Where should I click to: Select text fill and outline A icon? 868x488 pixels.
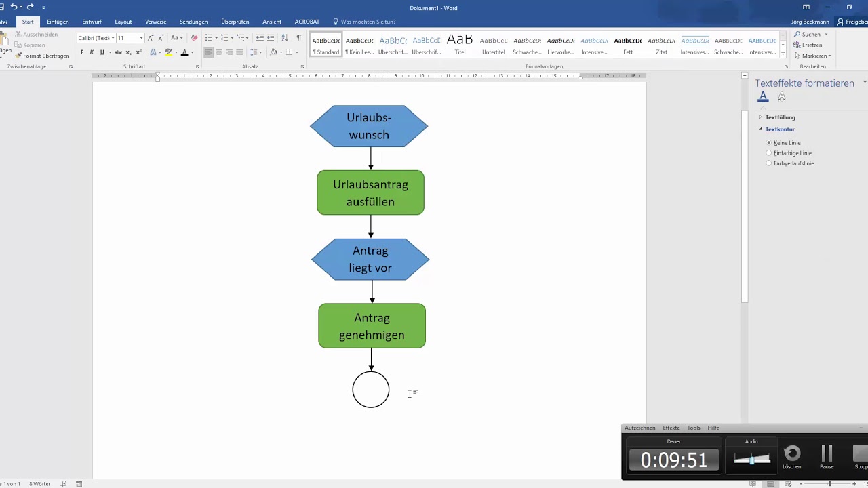[764, 97]
